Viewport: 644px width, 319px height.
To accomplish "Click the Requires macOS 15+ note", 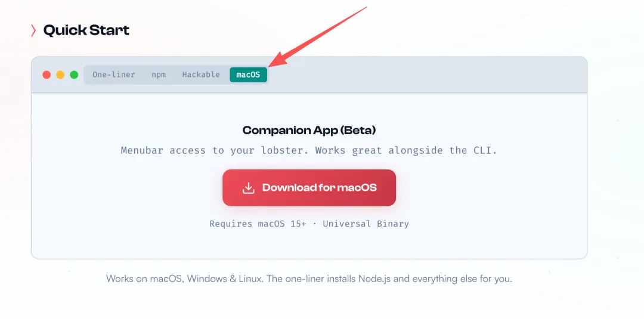I will point(309,224).
